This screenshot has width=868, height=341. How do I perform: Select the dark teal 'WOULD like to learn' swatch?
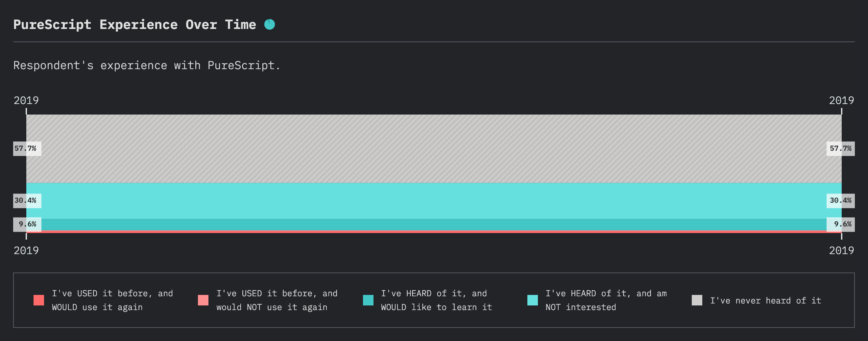[x=368, y=300]
